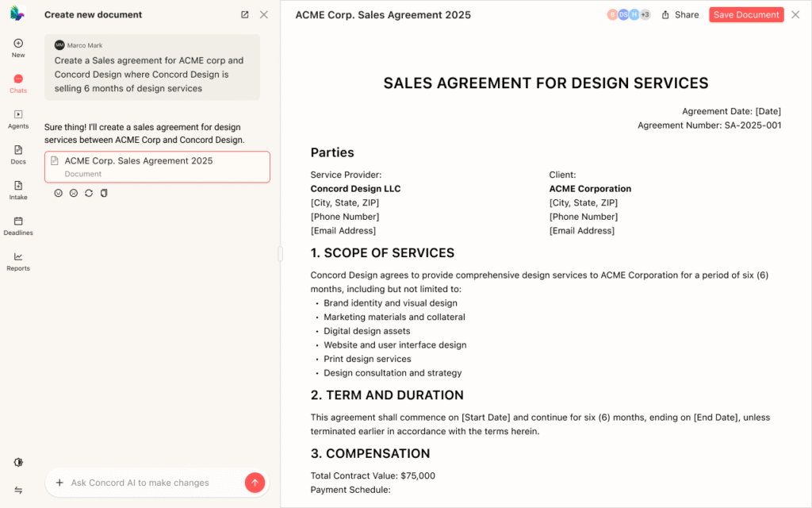Viewport: 812px width, 508px height.
Task: Focus the Ask Concord AI input field
Action: [151, 483]
